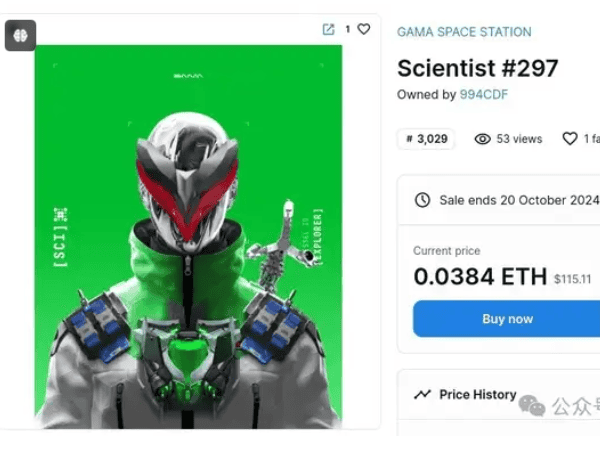Click the Scientist #297 title heading
This screenshot has width=600, height=450.
477,68
